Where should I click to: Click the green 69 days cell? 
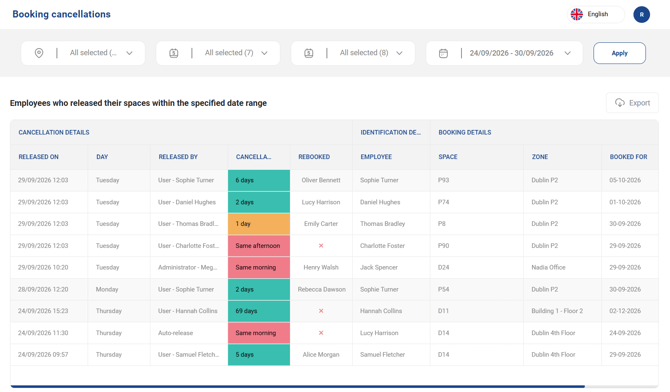[x=259, y=311]
